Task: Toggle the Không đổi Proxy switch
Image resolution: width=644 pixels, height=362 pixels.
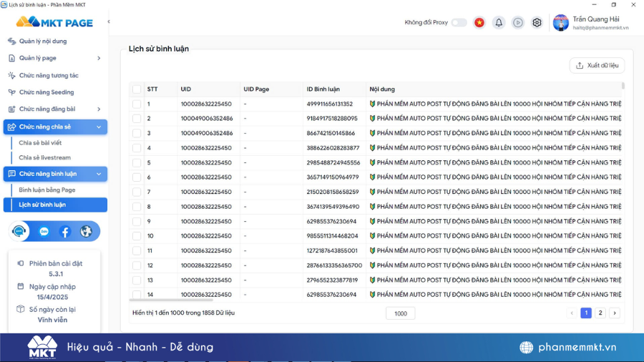Action: coord(459,23)
